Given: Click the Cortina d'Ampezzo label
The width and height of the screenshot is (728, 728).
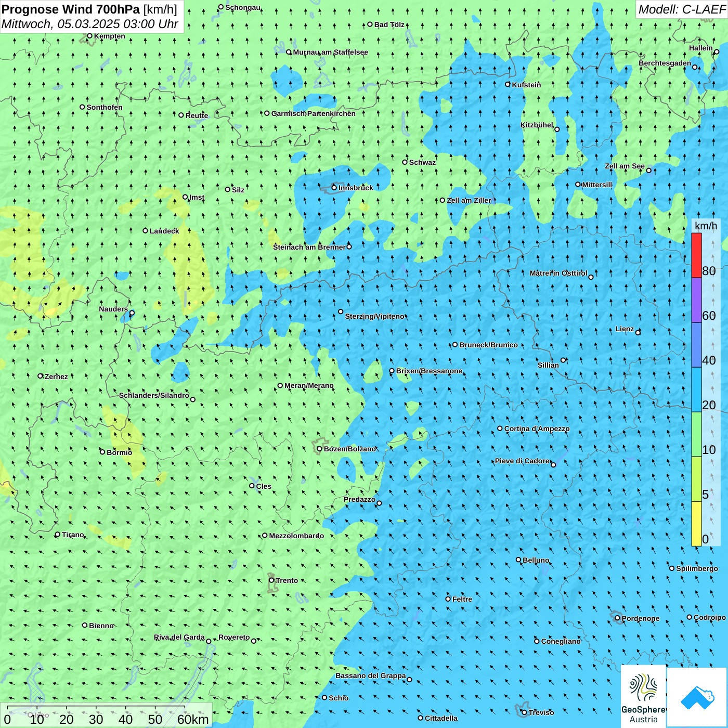Looking at the screenshot, I should (x=537, y=428).
